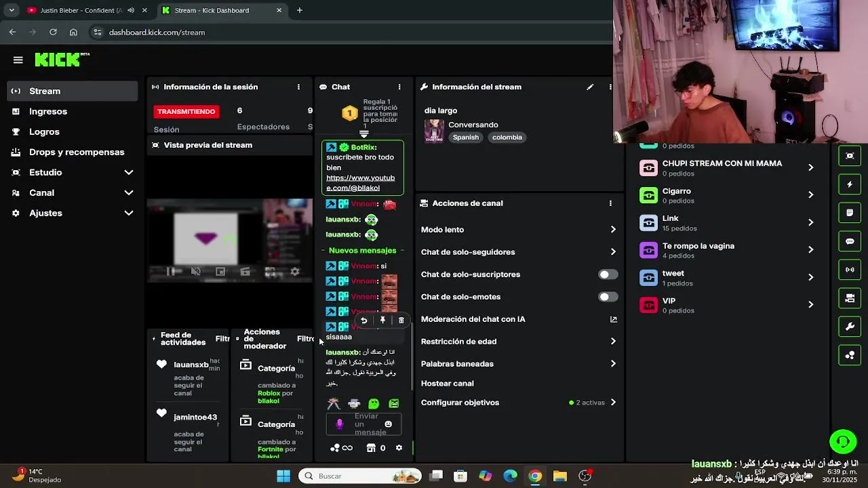The height and width of the screenshot is (488, 868).
Task: Switch to the Justin Bieber YouTube tab
Action: (x=80, y=10)
